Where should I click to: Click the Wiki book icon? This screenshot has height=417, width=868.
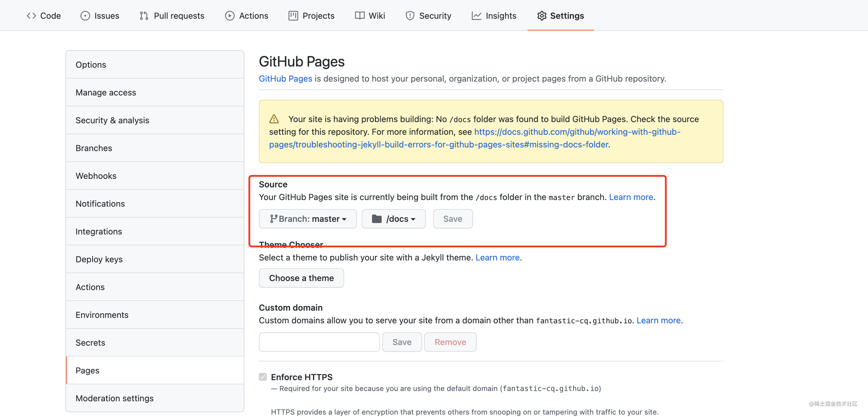(360, 16)
